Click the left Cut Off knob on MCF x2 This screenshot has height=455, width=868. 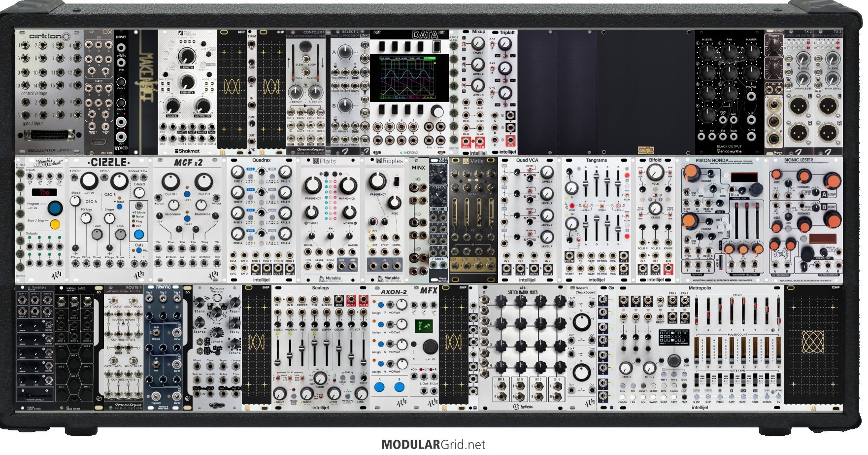click(x=170, y=182)
